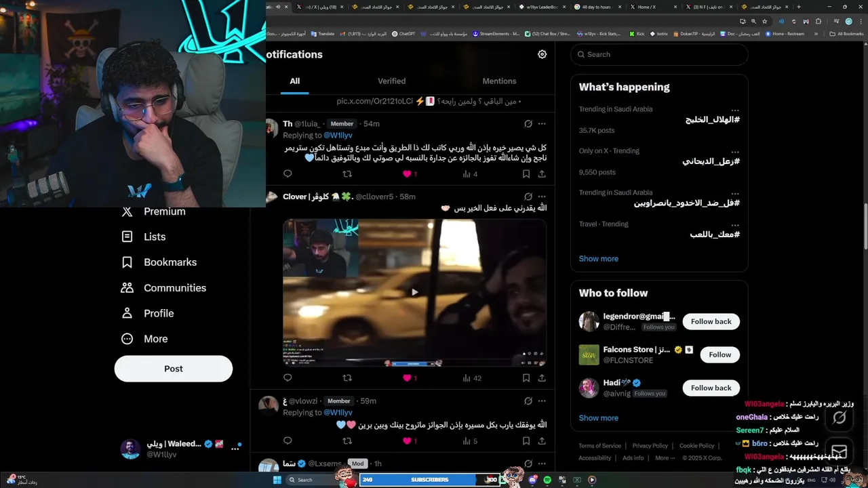Switch to the Verified notifications tab
The image size is (868, 488).
pyautogui.click(x=391, y=81)
